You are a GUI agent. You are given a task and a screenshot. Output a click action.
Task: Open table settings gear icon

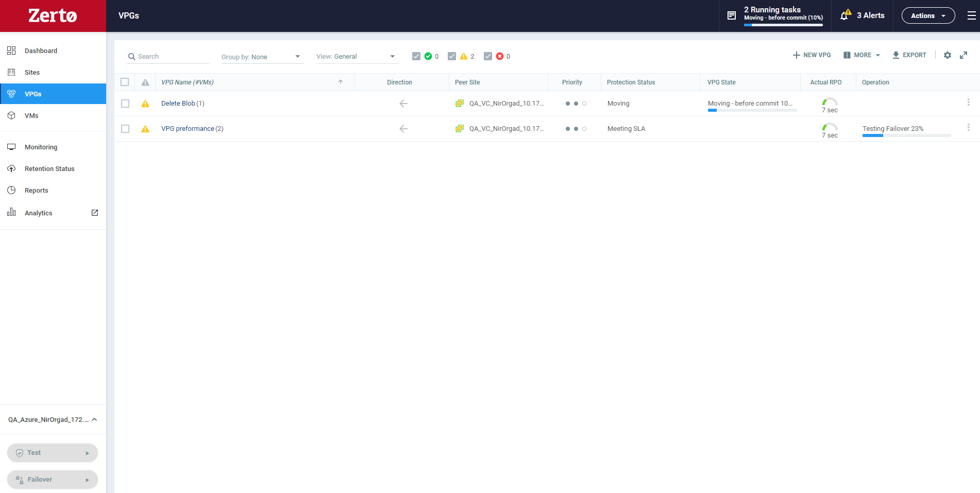948,55
